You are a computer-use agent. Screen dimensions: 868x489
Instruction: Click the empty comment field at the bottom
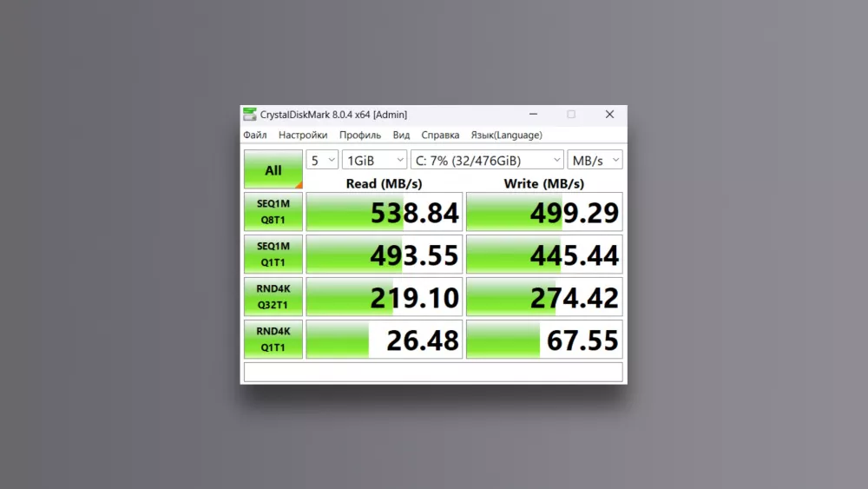click(x=433, y=372)
